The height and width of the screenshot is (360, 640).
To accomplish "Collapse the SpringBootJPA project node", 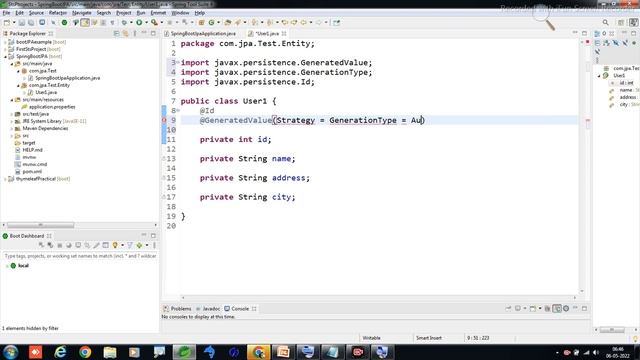I will pyautogui.click(x=5, y=57).
